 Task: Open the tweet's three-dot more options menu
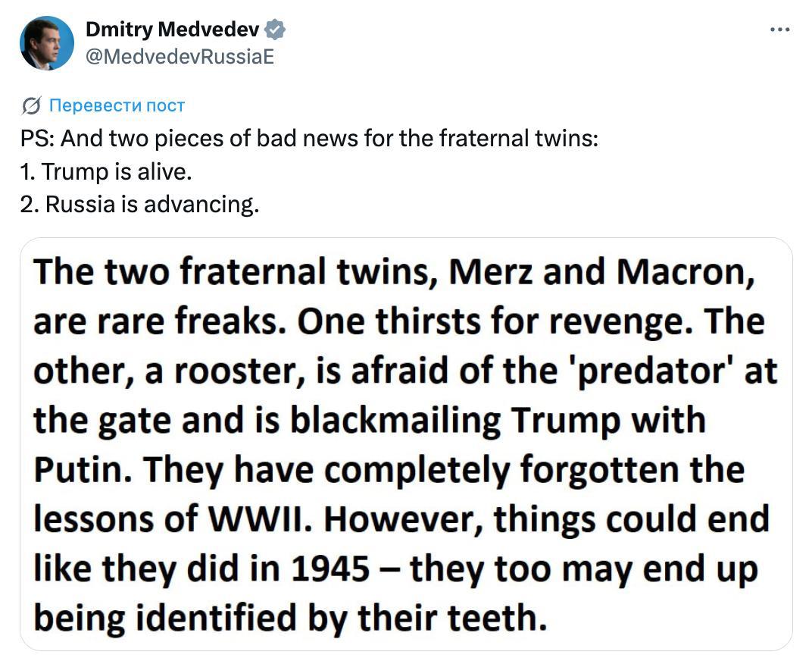click(x=779, y=29)
